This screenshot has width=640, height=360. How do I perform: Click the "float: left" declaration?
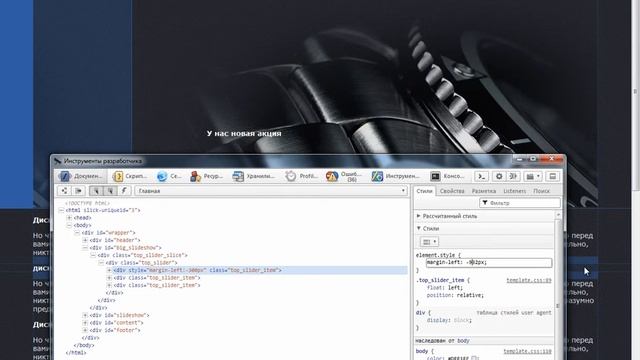(x=444, y=288)
